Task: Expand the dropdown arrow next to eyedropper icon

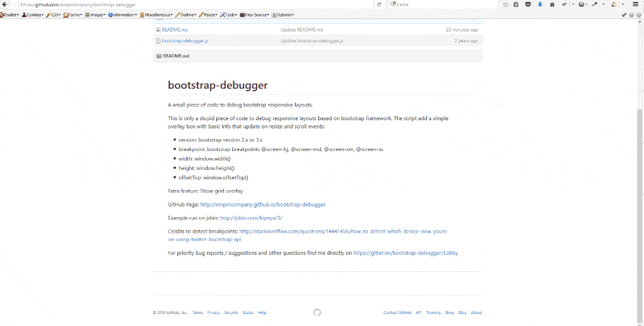Action: [x=603, y=4]
